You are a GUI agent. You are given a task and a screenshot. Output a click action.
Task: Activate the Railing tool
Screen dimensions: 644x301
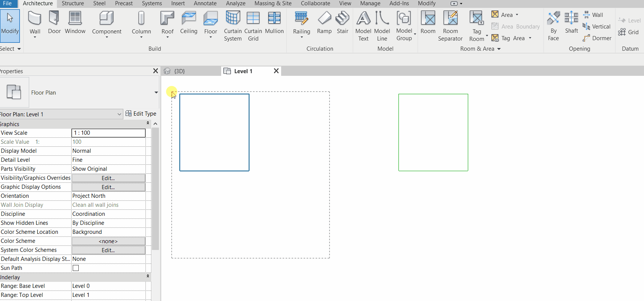tap(301, 25)
